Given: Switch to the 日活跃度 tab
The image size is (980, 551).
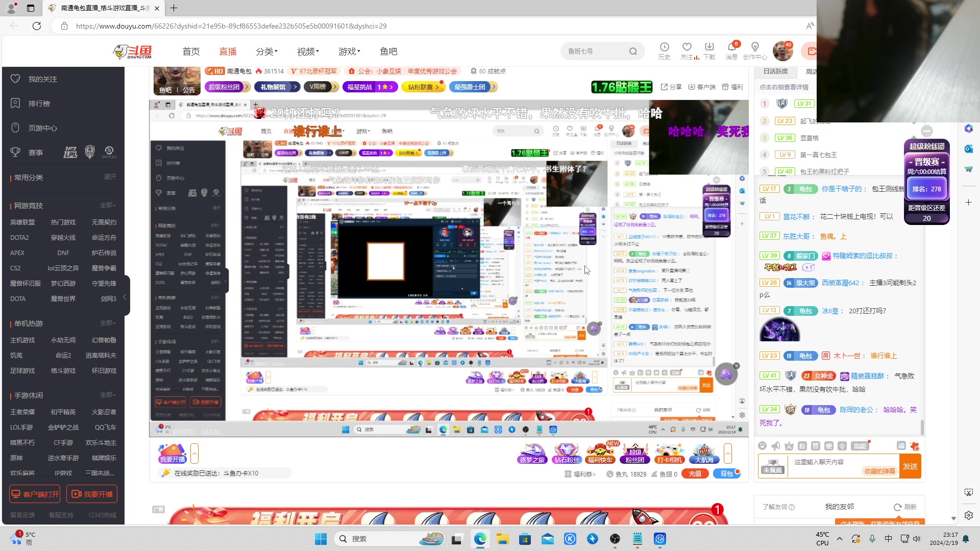Looking at the screenshot, I should click(775, 71).
